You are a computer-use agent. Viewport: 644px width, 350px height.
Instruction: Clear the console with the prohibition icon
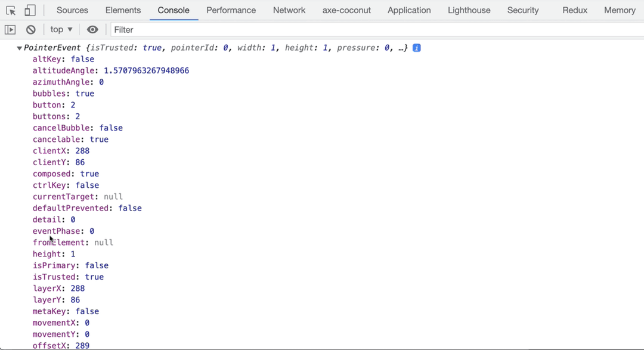pos(30,29)
